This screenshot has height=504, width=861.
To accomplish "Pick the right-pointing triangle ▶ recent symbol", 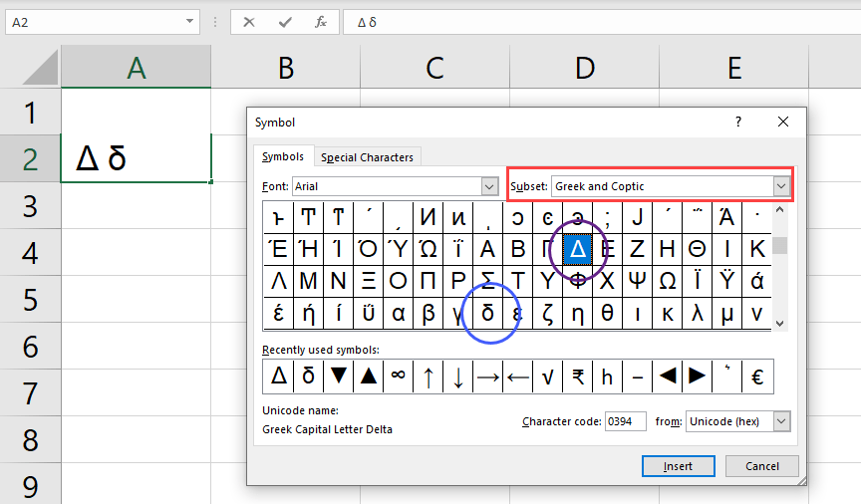I will tap(697, 377).
